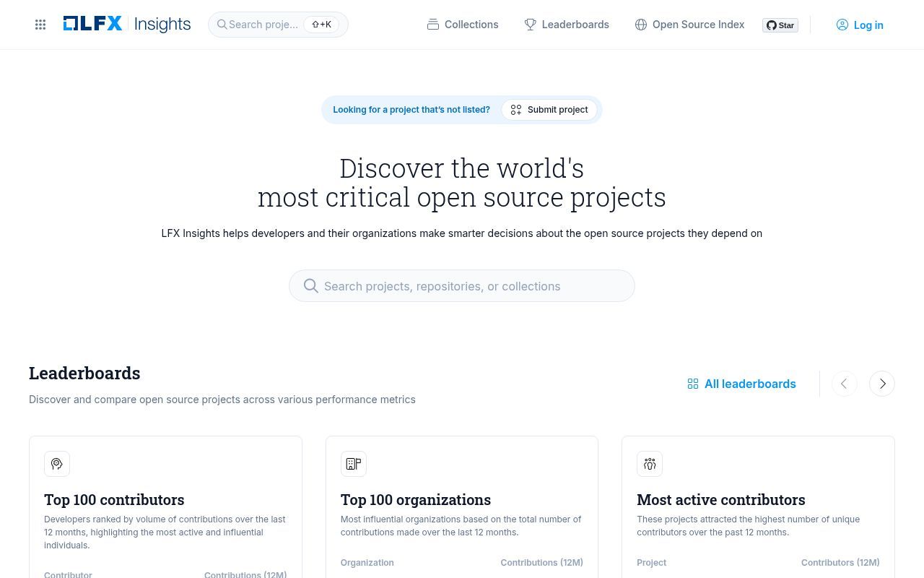Click the Submit project button
Screen dimensions: 924x578
pyautogui.click(x=549, y=110)
